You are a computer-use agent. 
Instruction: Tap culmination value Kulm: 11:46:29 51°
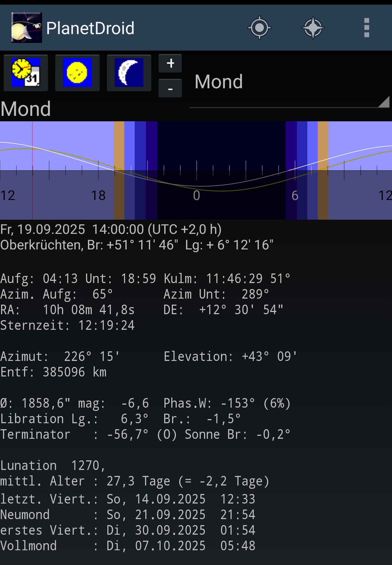[x=227, y=279]
